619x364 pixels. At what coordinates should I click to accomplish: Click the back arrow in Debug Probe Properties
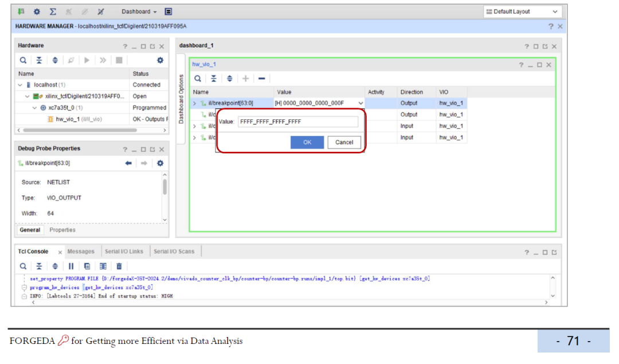coord(128,163)
